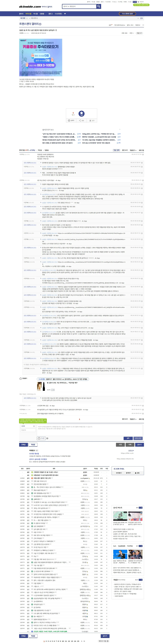Click the 댓글 등록 jump button
Image resolution: width=163 pixels, height=644 pixels.
(x=116, y=150)
